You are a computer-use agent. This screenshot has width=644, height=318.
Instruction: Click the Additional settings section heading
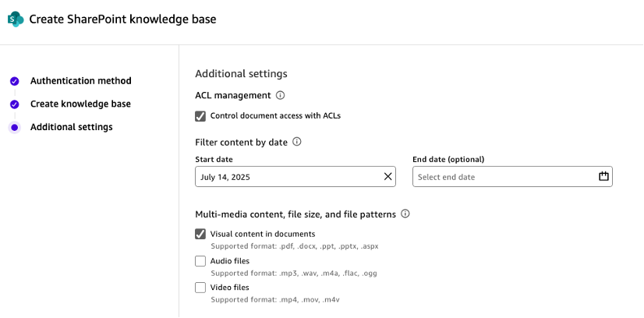[x=241, y=74]
